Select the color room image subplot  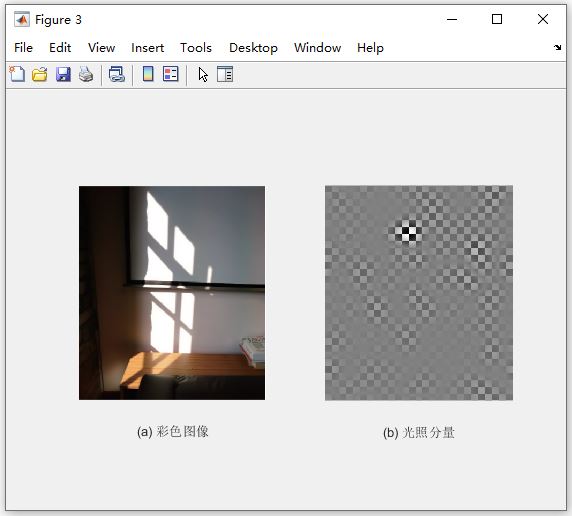coord(172,293)
